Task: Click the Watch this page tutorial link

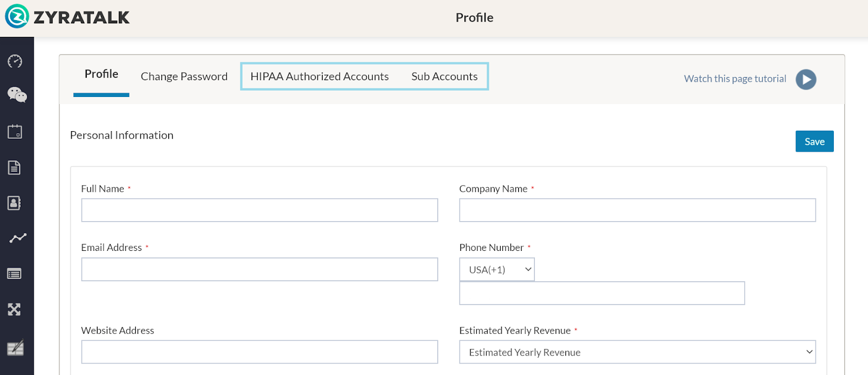Action: [735, 79]
